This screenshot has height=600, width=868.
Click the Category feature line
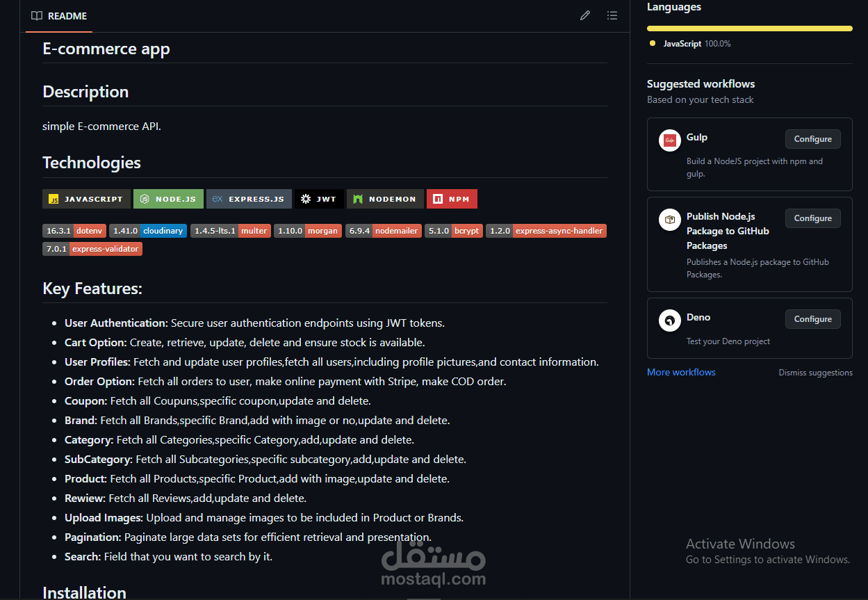tap(239, 440)
